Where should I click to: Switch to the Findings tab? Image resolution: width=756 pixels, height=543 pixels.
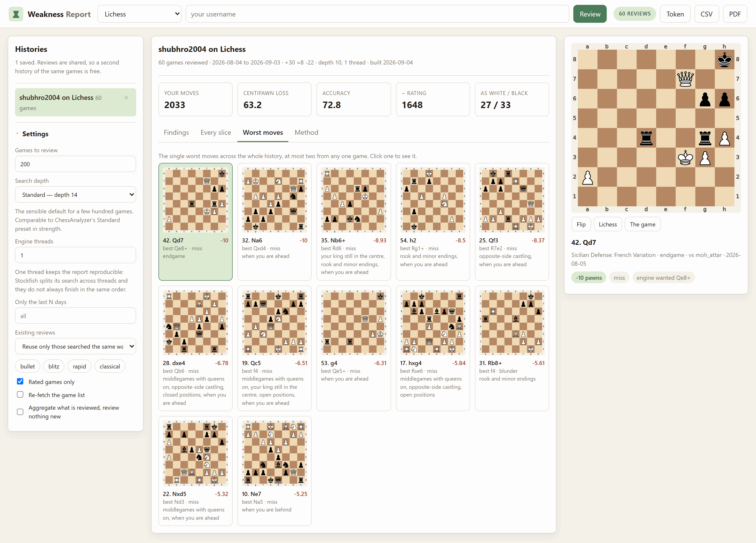(176, 132)
